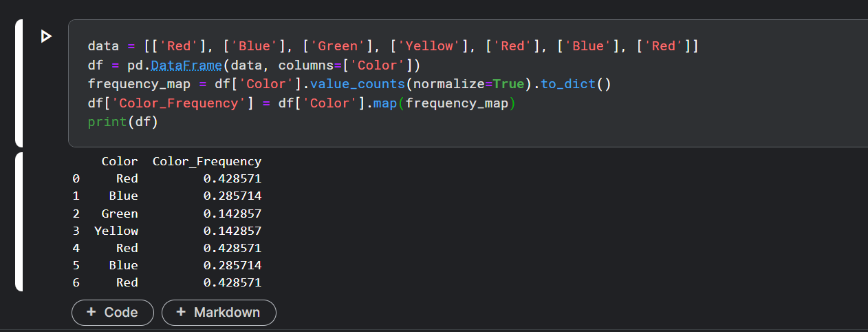Place cursor on to_dict call
Viewport: 868px width, 332px height.
coord(565,85)
